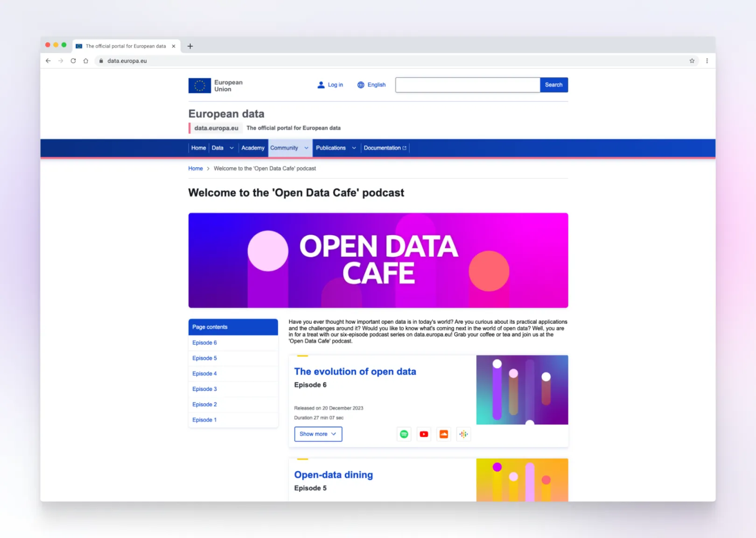Reload the page with the refresh icon
The height and width of the screenshot is (538, 756).
point(73,61)
